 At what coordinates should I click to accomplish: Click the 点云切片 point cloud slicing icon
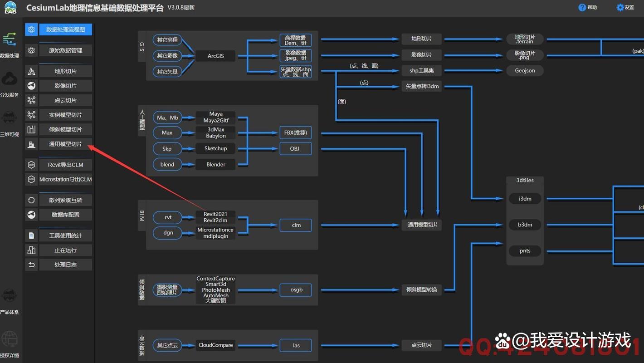pos(31,100)
